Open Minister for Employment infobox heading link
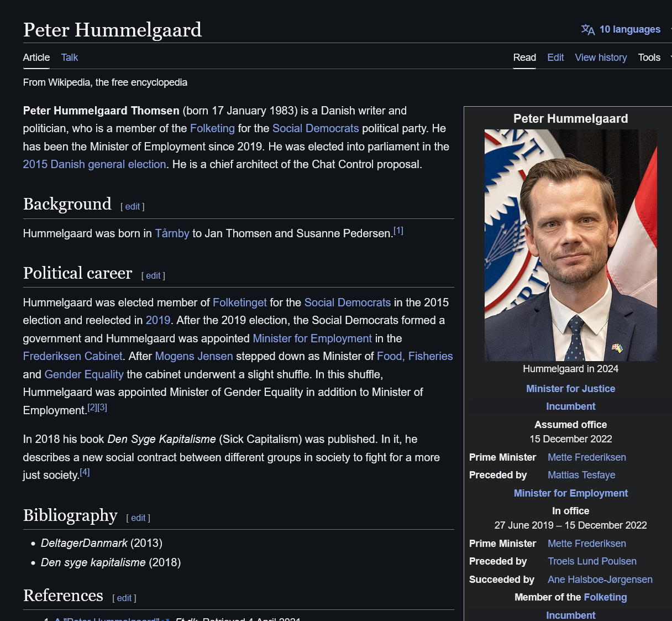This screenshot has height=621, width=672. 571,493
